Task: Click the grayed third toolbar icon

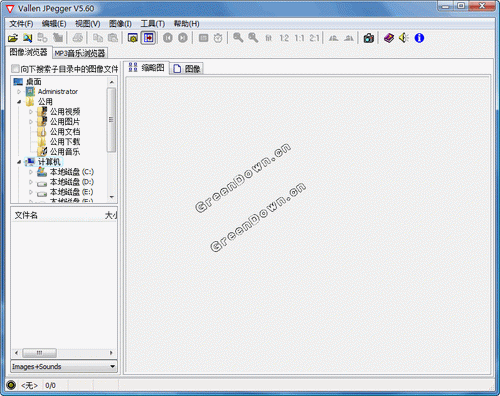Action: click(42, 38)
